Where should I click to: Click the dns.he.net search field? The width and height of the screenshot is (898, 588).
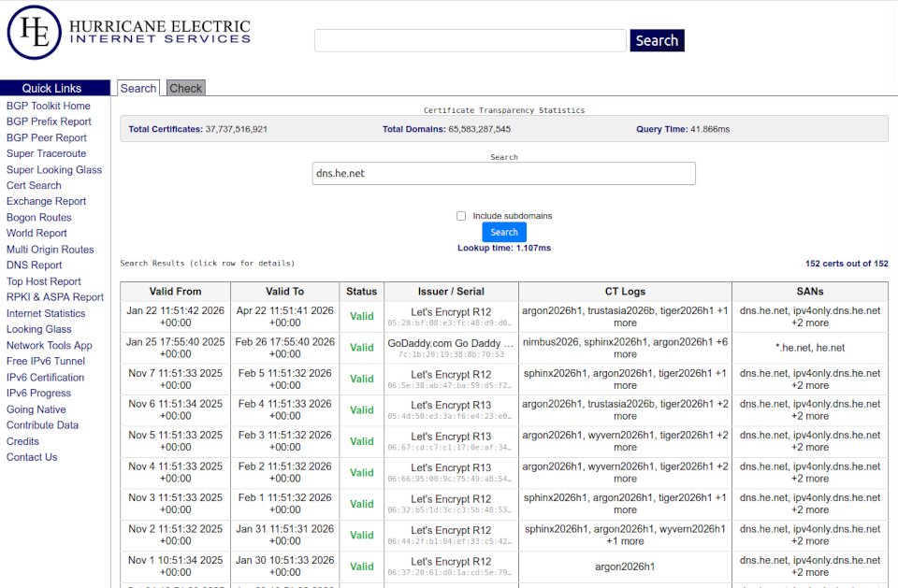coord(504,174)
